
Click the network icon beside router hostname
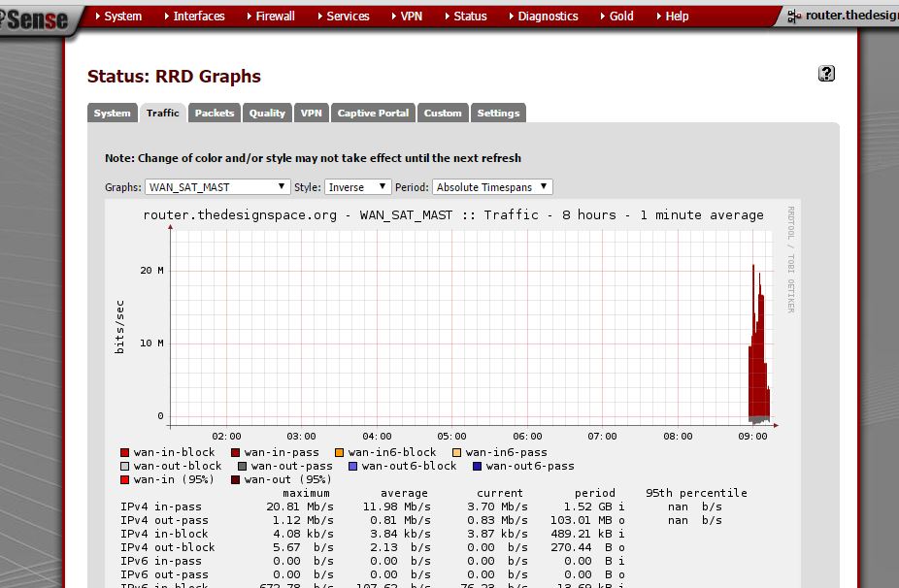794,16
